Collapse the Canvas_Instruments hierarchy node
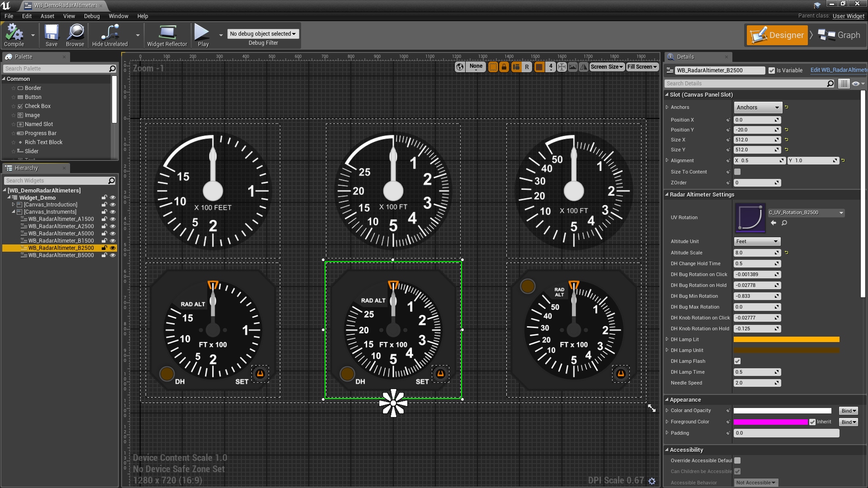 point(14,211)
